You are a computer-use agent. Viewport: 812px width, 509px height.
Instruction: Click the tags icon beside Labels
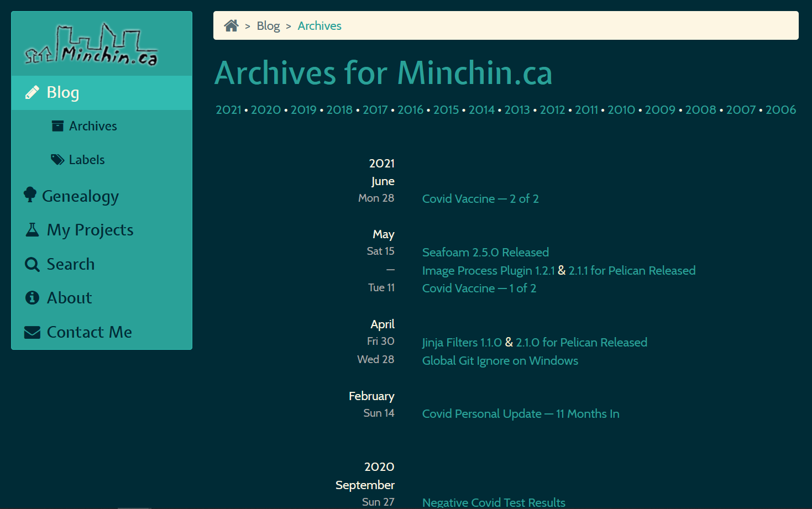click(57, 160)
